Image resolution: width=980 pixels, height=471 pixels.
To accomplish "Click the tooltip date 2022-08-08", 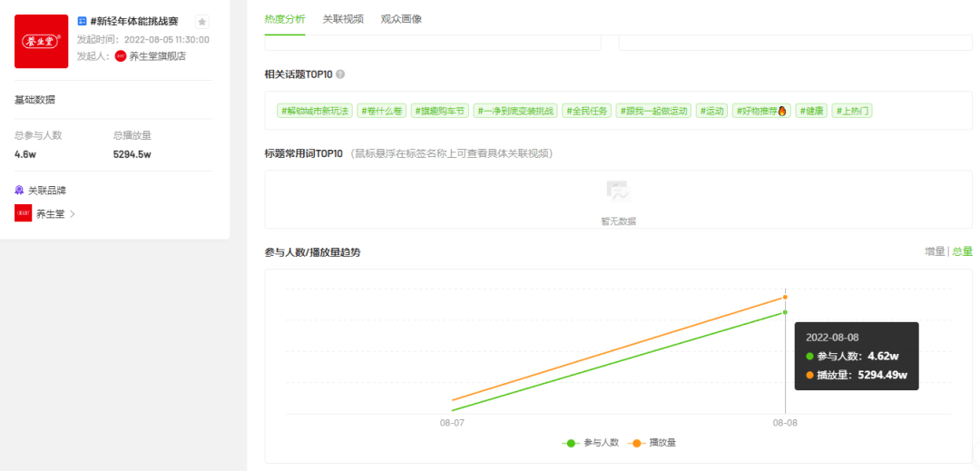I will tap(832, 338).
